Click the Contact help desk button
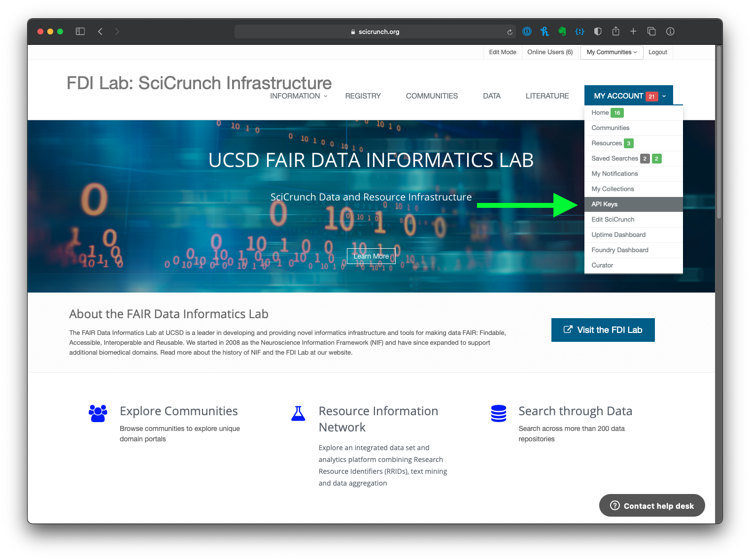Screen dimensions: 750x560 coord(651,506)
